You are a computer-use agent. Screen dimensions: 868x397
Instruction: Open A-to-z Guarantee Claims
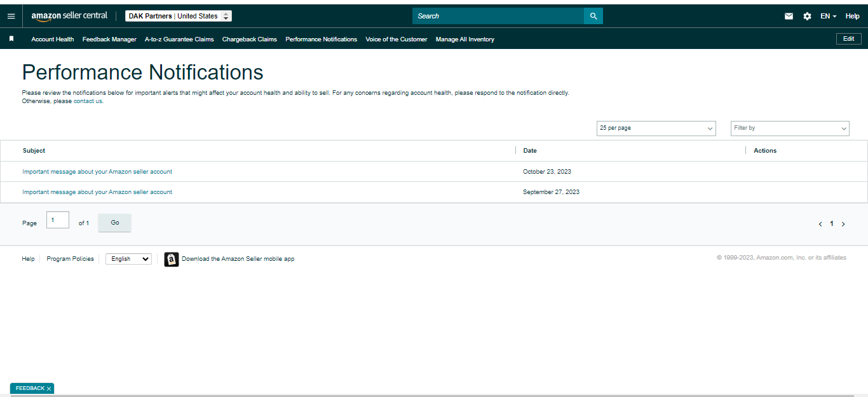179,39
